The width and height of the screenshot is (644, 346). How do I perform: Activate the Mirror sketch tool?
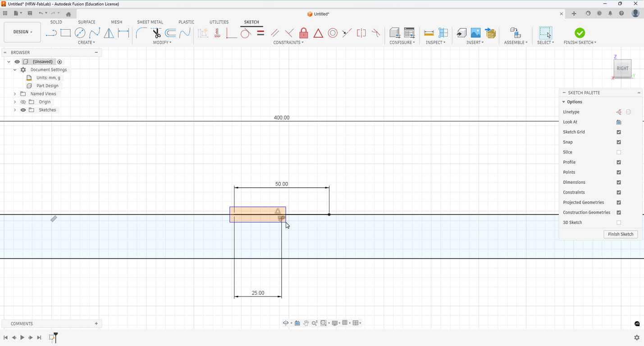tap(109, 33)
